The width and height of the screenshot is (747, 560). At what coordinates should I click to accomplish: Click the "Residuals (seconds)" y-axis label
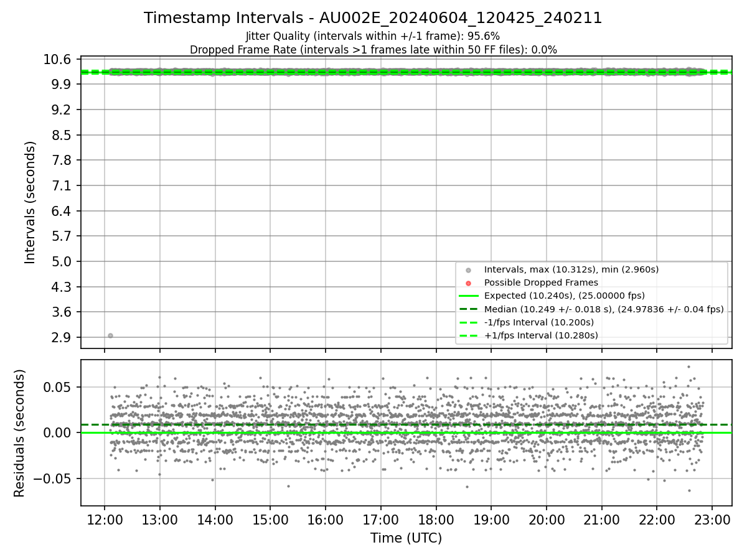20,433
